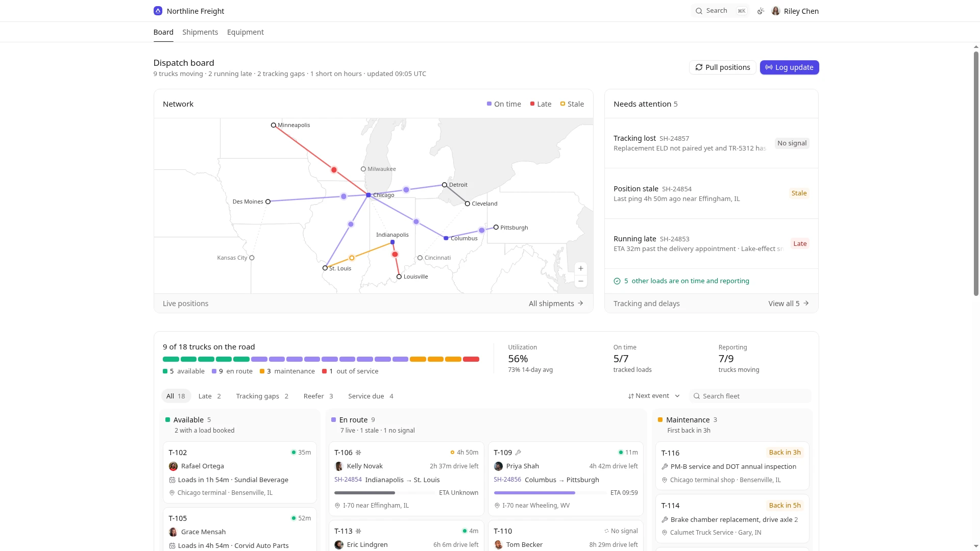Click the Pull positions button
The height and width of the screenshot is (551, 980).
point(723,67)
